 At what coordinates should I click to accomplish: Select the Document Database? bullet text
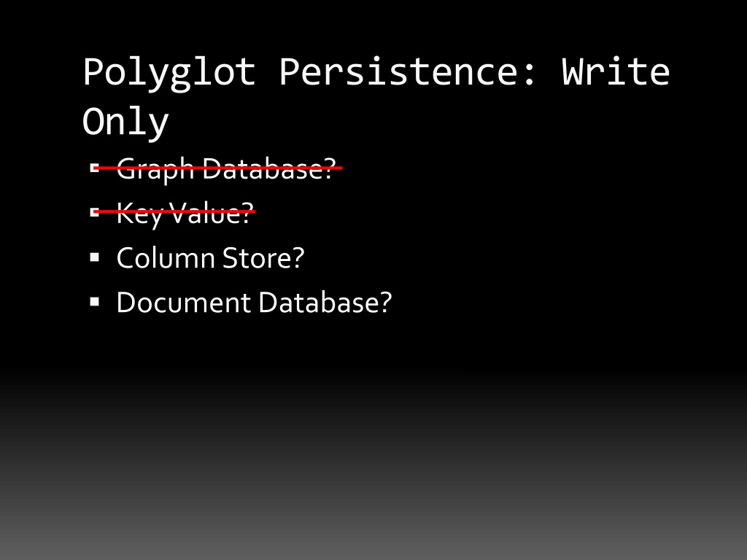coord(254,303)
